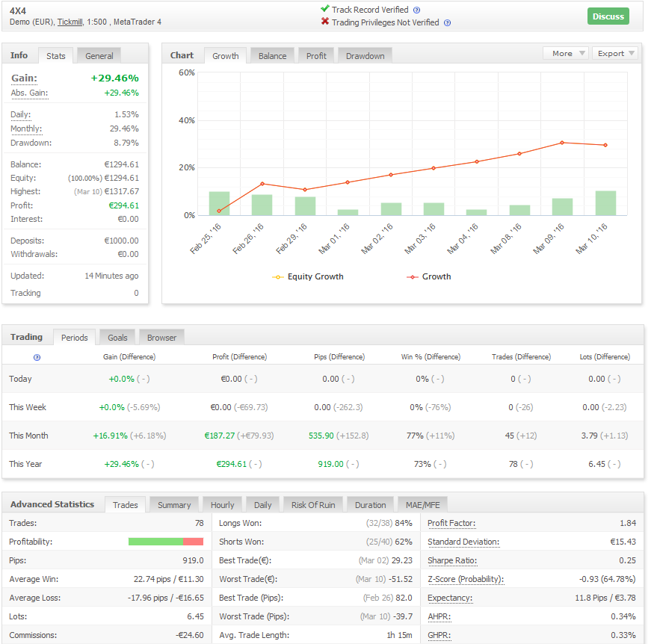Click the Trading Privileges Not Verified help icon
This screenshot has height=644, width=657.
448,23
